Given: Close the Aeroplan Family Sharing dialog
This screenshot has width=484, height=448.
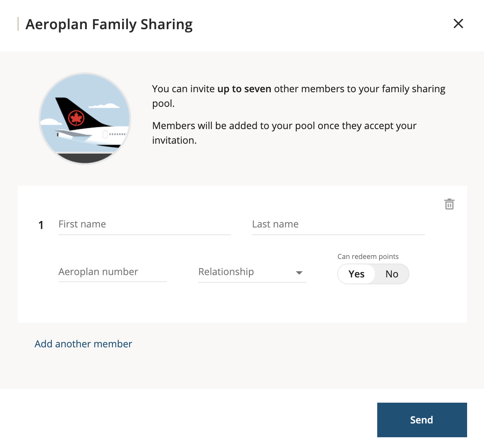Looking at the screenshot, I should pos(458,24).
